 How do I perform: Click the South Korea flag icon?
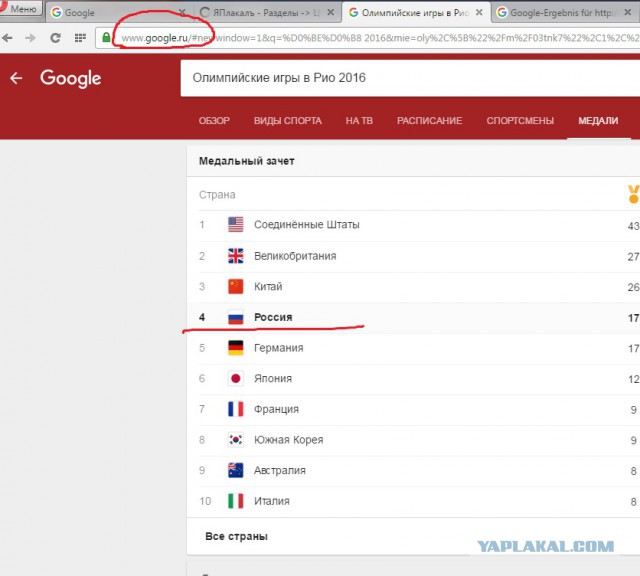click(236, 440)
